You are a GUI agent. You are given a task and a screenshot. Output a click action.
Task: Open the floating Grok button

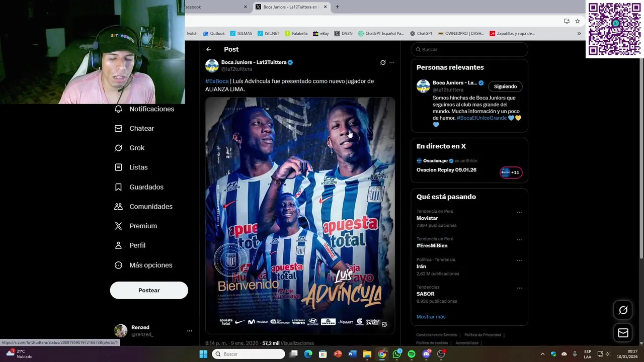coord(623,310)
